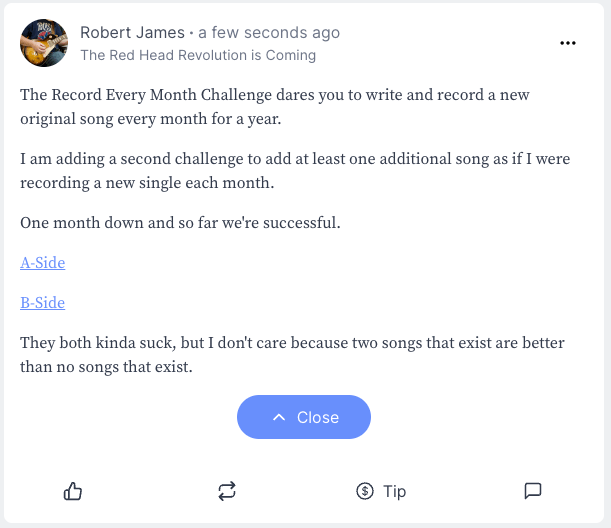Click the 'Tip' text label
This screenshot has width=611, height=528.
[x=394, y=491]
